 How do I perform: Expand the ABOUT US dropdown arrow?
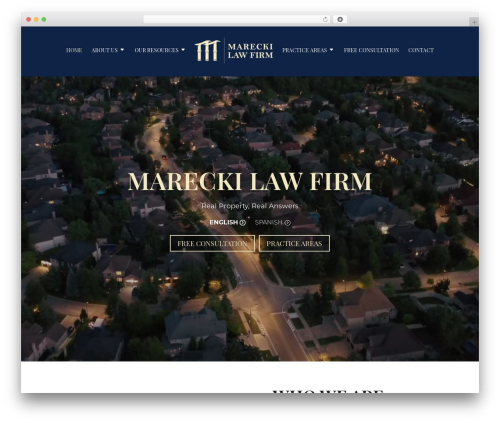pyautogui.click(x=122, y=50)
